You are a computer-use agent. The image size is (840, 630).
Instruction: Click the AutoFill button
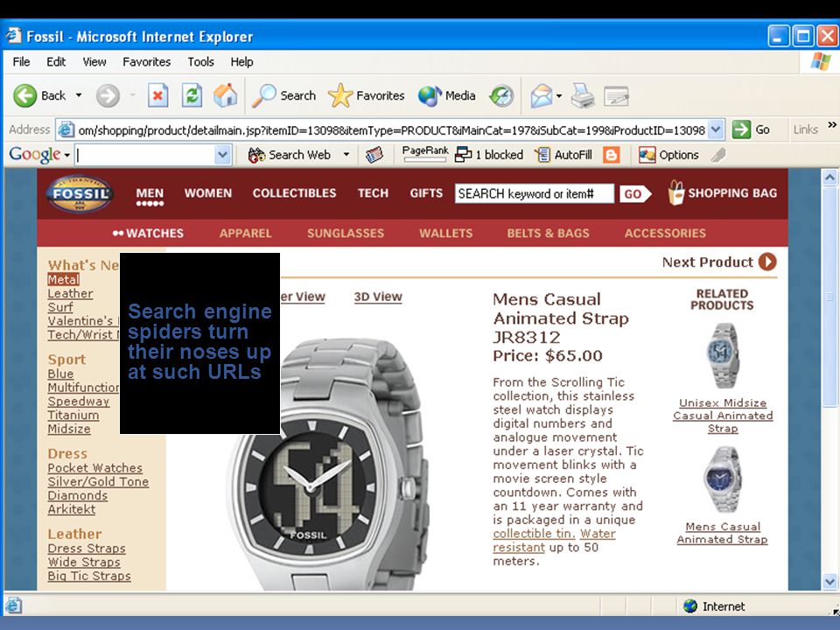tap(564, 155)
